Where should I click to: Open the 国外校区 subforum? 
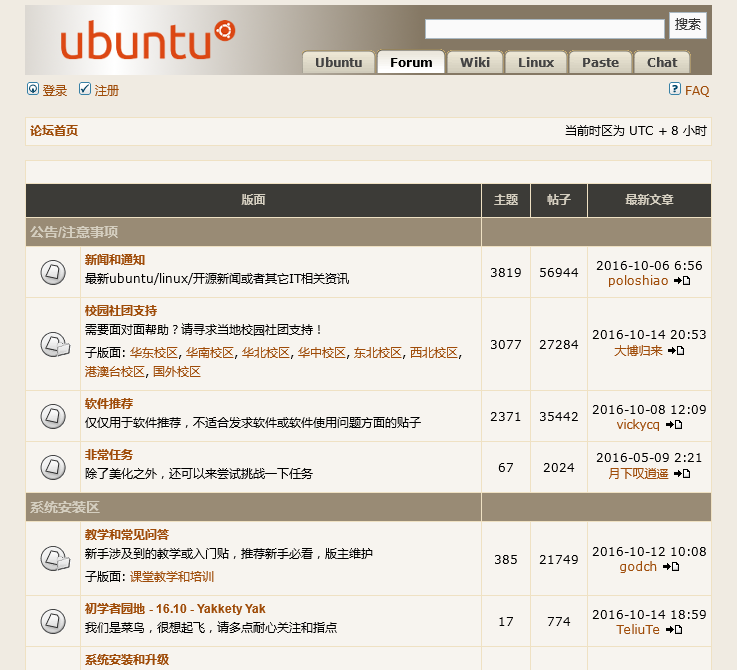pyautogui.click(x=177, y=372)
